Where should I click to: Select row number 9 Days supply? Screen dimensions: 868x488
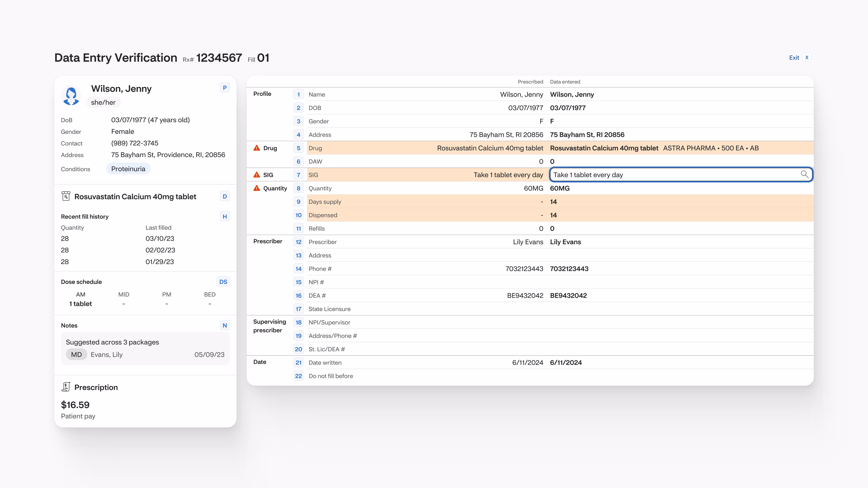point(298,202)
